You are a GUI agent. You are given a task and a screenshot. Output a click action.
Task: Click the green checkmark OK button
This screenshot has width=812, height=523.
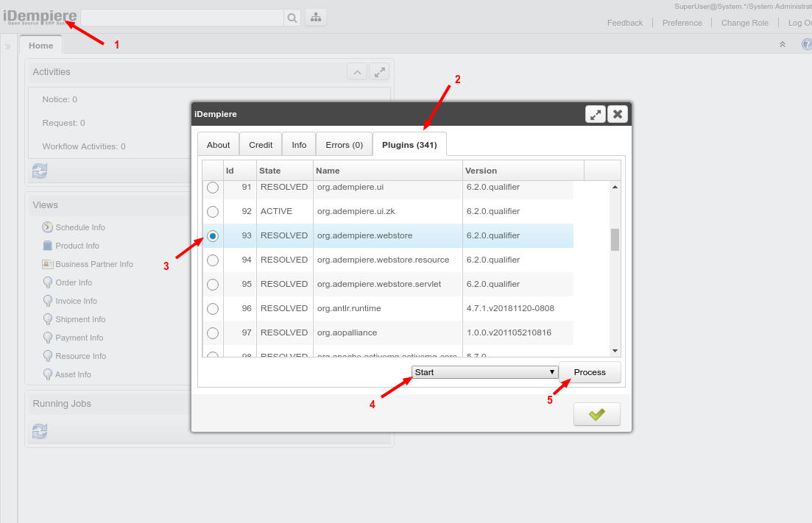[596, 414]
